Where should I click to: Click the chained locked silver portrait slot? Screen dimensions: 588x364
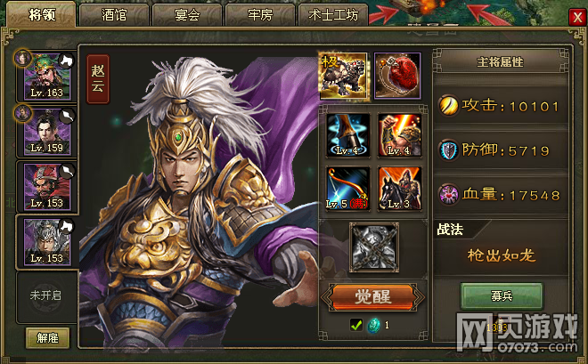[374, 247]
